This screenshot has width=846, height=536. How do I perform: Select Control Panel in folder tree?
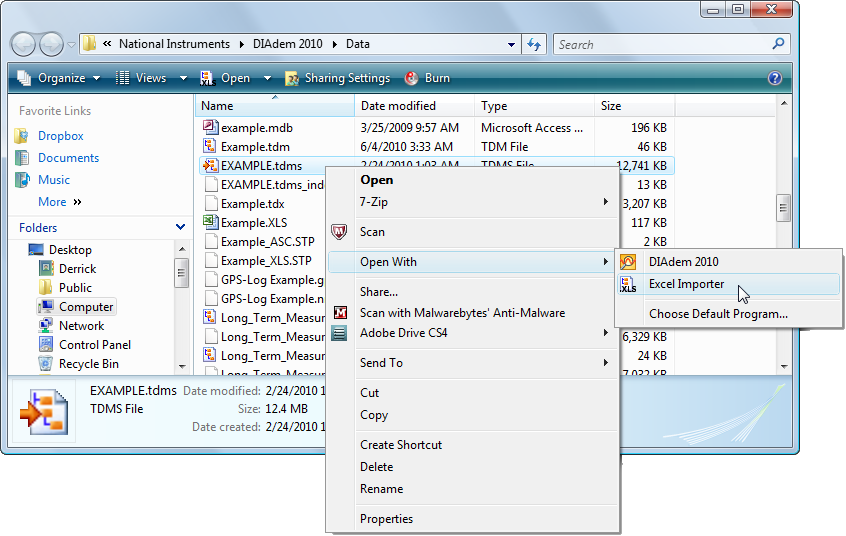(x=94, y=345)
